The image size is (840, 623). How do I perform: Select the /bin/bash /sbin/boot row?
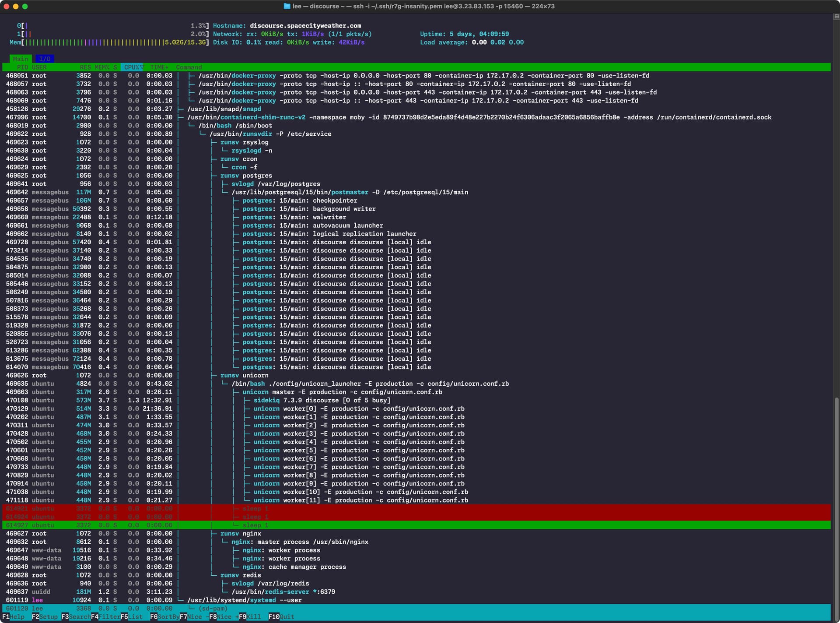[416, 126]
